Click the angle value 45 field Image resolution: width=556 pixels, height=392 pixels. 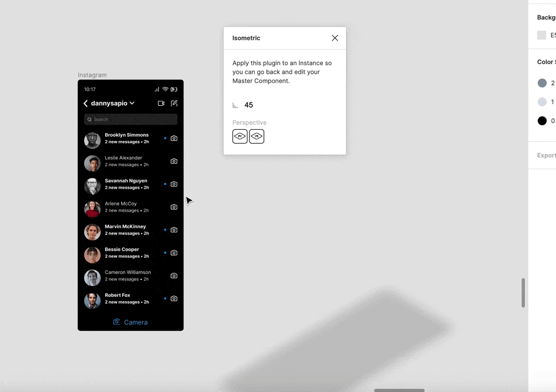point(248,105)
